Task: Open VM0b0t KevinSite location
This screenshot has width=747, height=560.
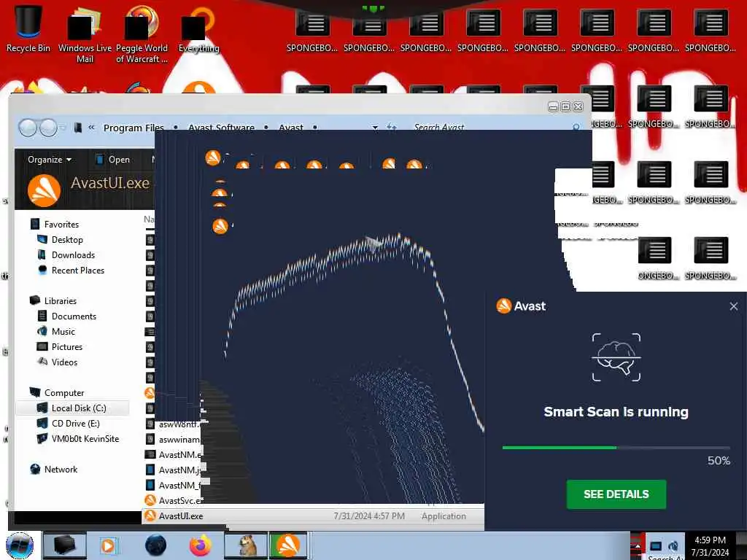Action: click(85, 438)
